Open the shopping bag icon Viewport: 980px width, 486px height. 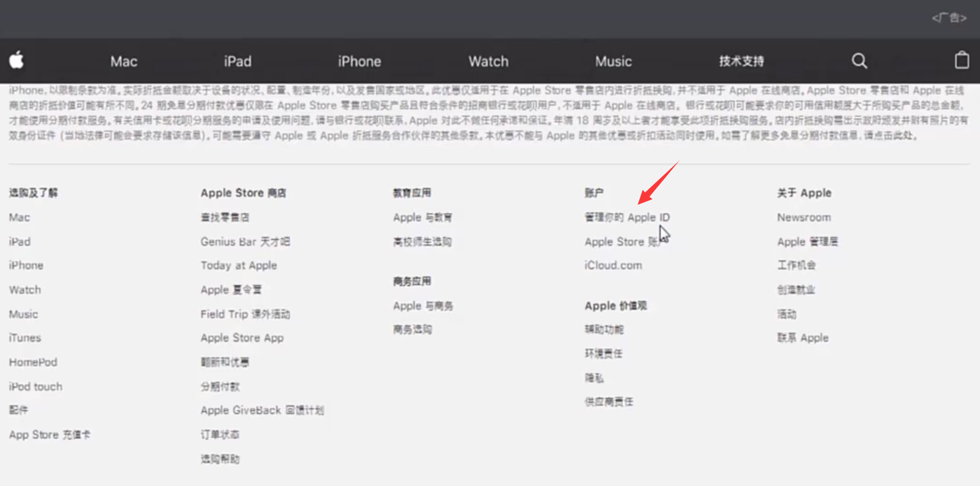tap(961, 60)
